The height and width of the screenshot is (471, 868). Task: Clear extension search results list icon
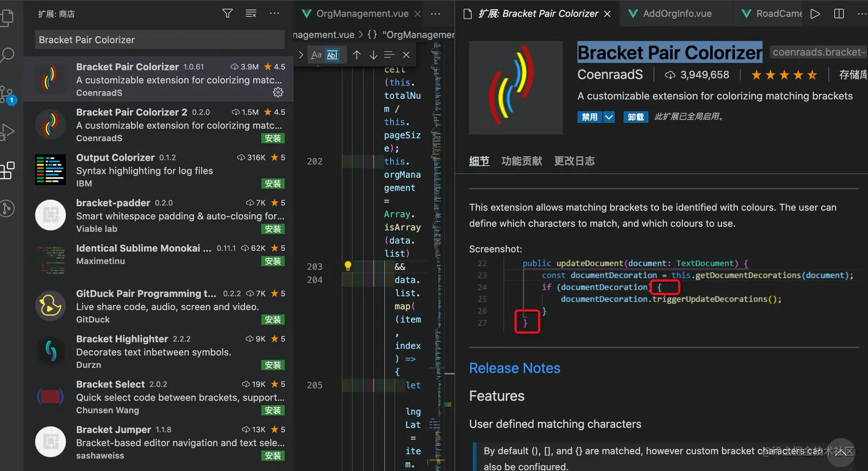[251, 13]
